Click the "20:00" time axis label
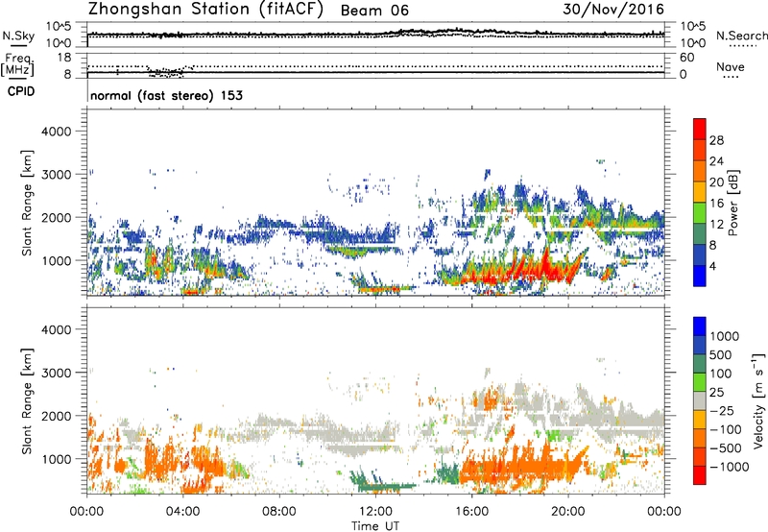 pyautogui.click(x=567, y=512)
